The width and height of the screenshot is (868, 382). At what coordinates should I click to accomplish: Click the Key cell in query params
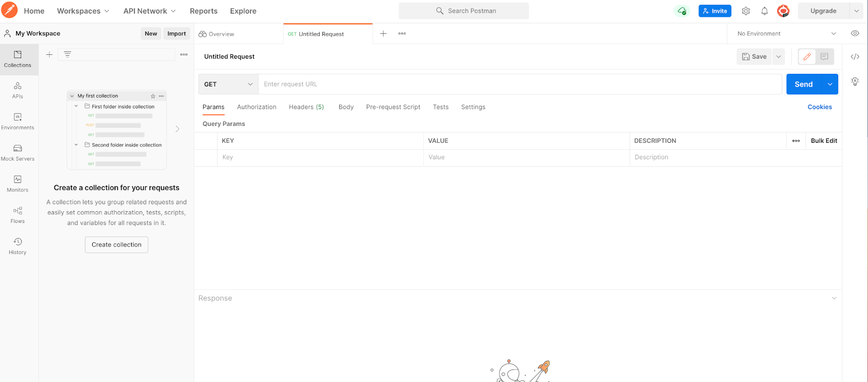(x=320, y=157)
